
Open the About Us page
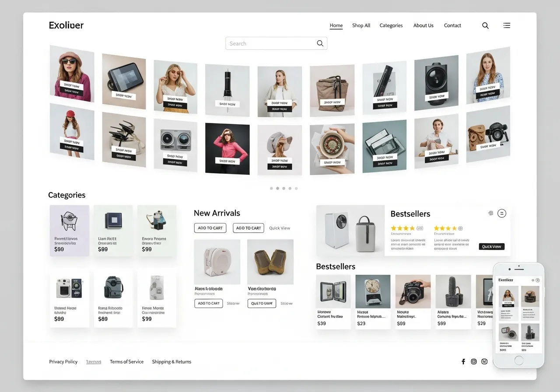423,25
